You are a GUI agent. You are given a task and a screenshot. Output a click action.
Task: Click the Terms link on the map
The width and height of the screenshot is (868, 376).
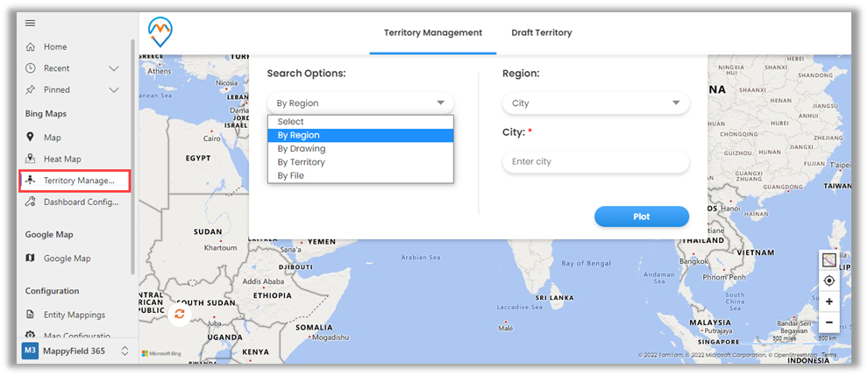[x=829, y=355]
